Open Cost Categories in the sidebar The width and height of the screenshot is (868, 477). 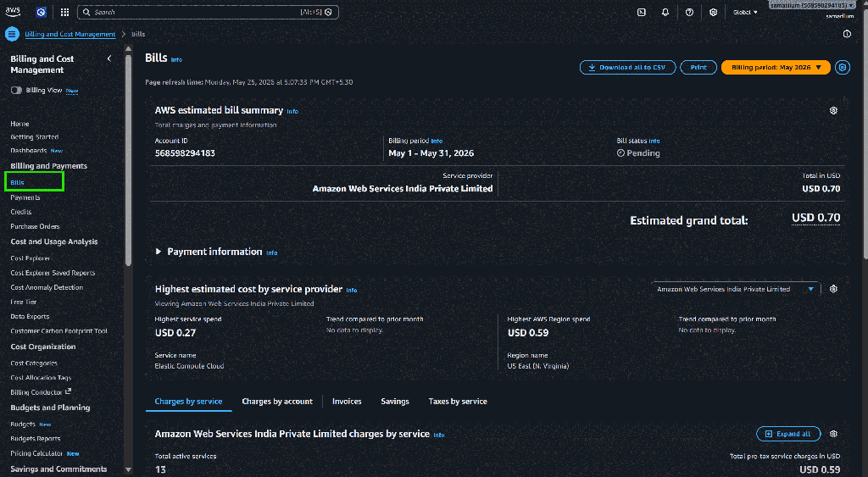[34, 363]
